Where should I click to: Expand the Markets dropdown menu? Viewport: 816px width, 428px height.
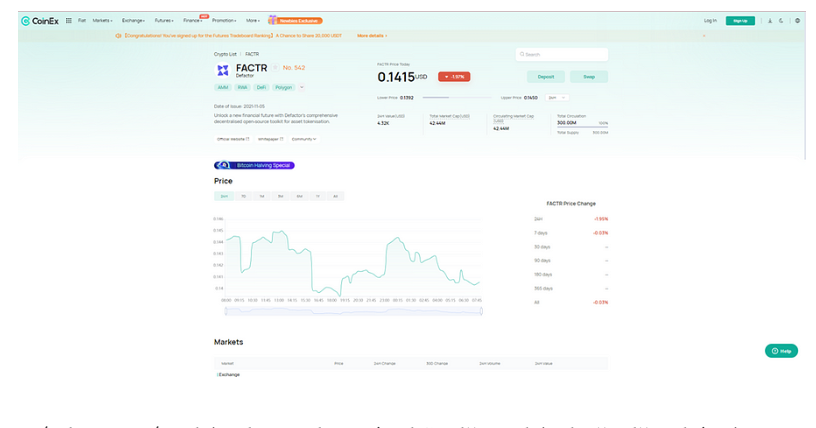tap(102, 21)
